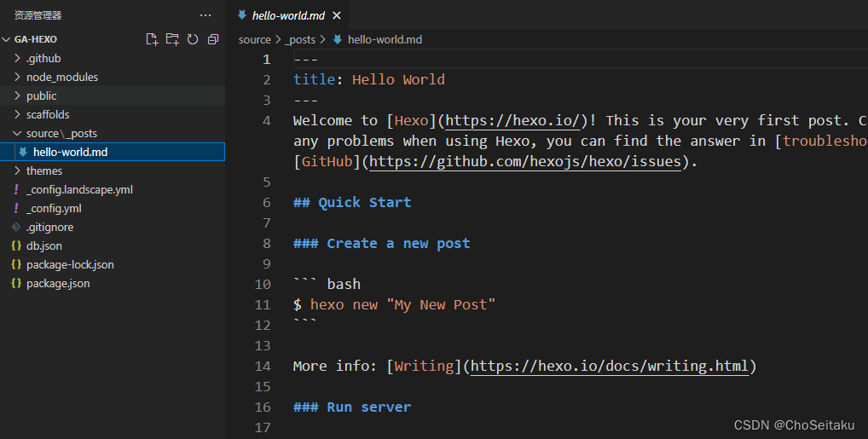Click the hexo.io/docs/writing.html link
This screenshot has width=868, height=439.
pos(610,366)
